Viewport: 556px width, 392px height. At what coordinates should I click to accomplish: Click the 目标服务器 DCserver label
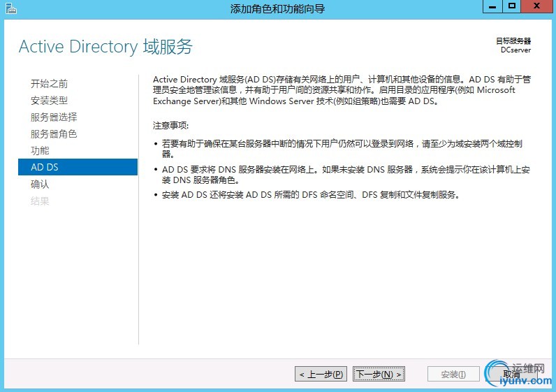point(513,46)
